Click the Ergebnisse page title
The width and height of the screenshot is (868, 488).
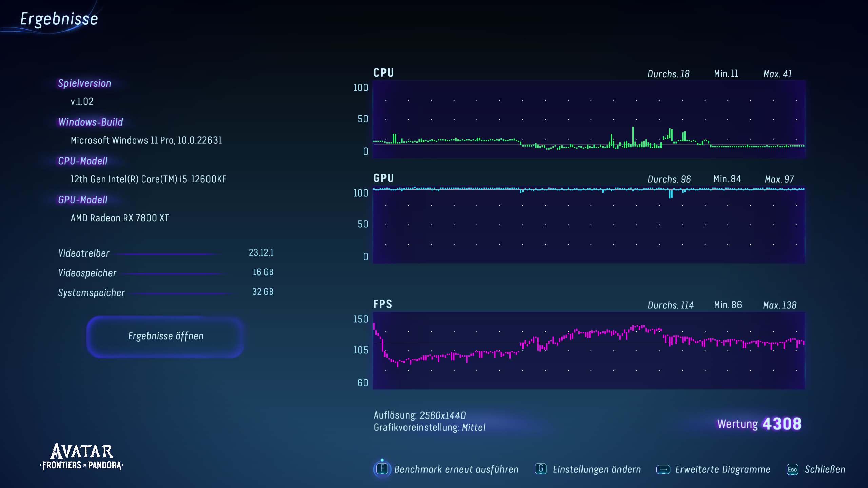59,19
